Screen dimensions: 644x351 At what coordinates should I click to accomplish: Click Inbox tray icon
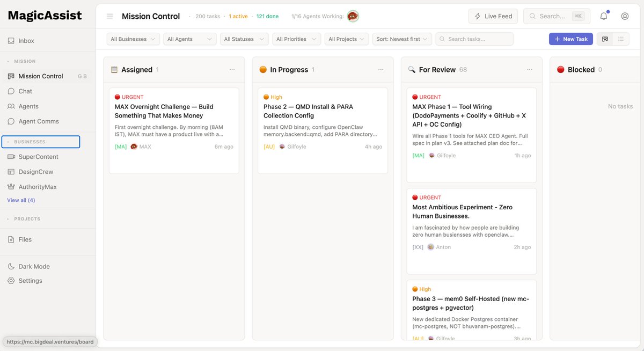[x=11, y=41]
